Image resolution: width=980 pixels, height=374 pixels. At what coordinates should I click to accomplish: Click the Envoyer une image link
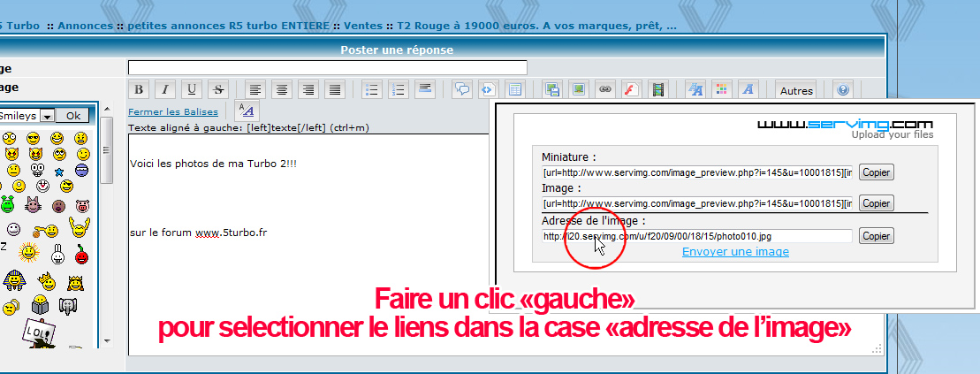(x=735, y=252)
